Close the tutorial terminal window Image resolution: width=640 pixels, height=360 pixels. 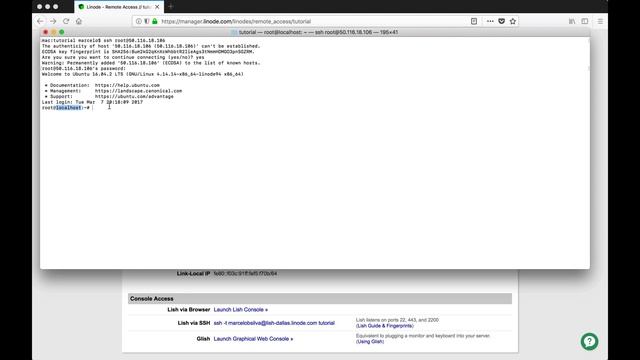click(x=46, y=32)
